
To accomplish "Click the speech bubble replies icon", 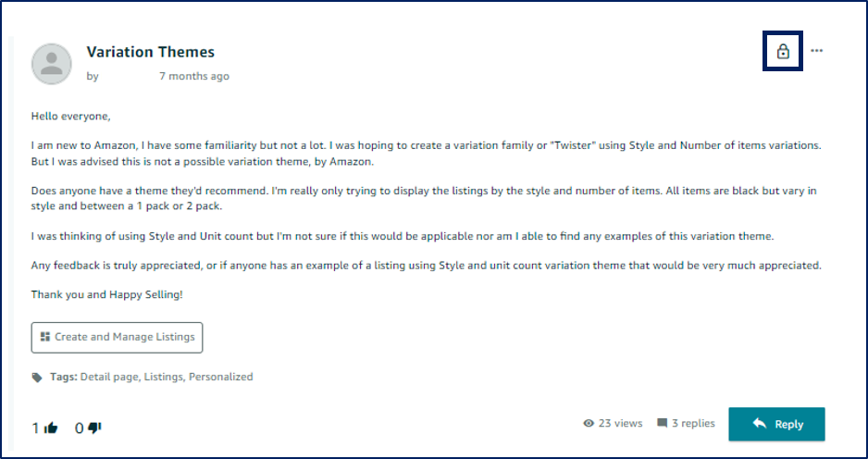I will point(662,423).
